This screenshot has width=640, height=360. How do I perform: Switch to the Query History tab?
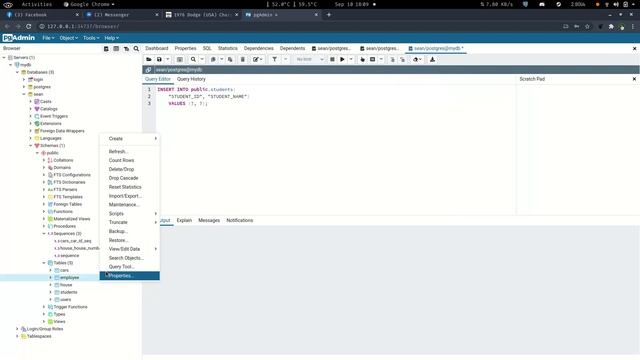[x=191, y=79]
